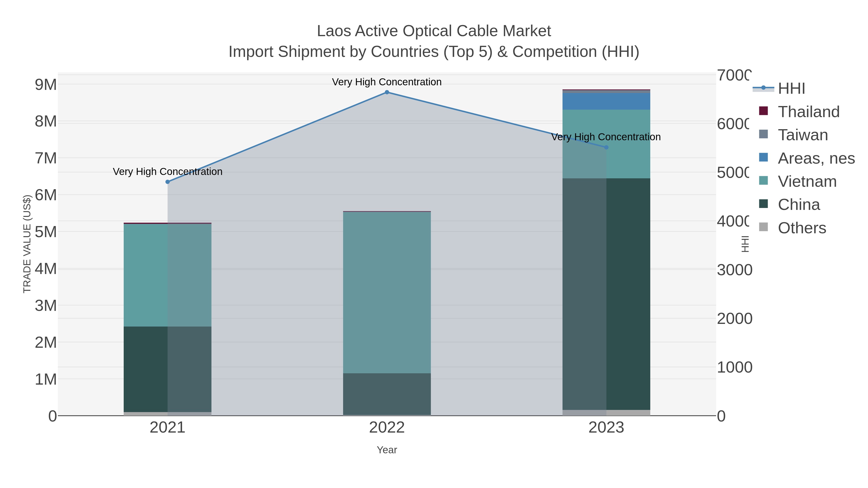Click the 2023 China bar segment

coord(606,294)
